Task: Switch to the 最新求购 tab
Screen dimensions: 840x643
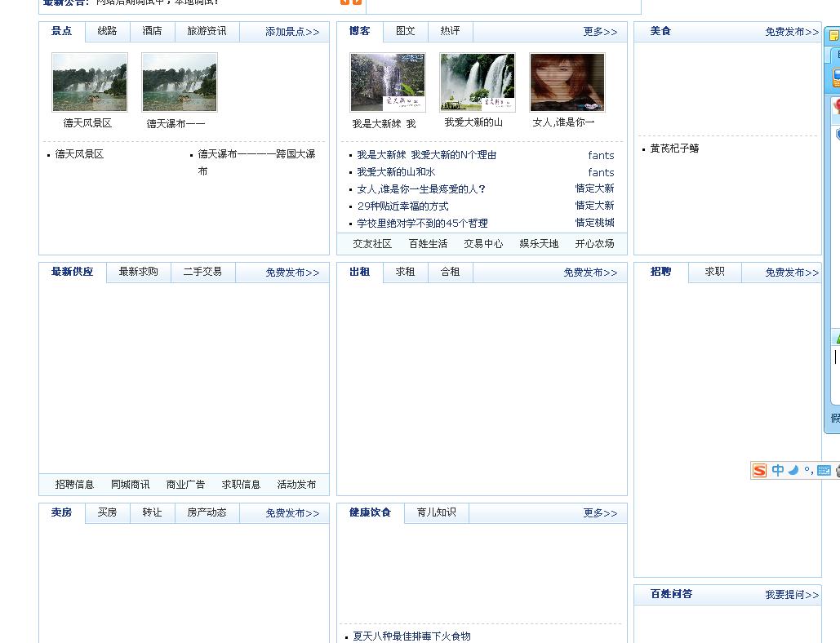Action: (138, 272)
